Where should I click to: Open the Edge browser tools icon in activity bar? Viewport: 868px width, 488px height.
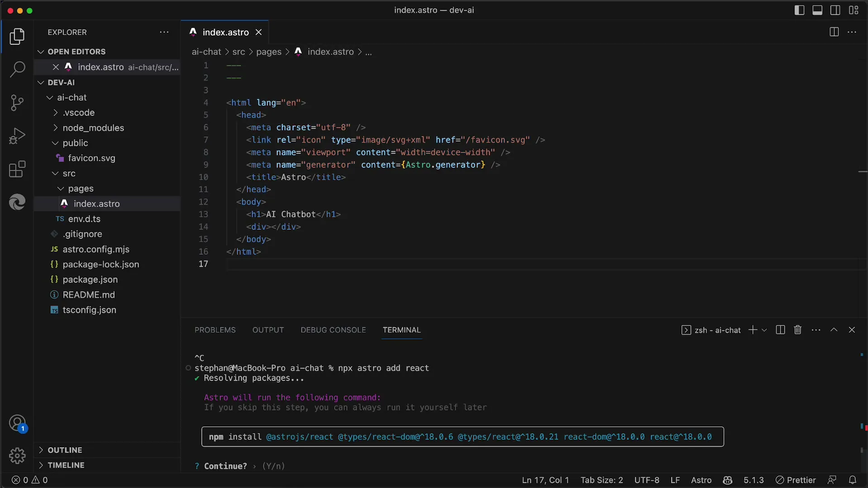click(17, 202)
